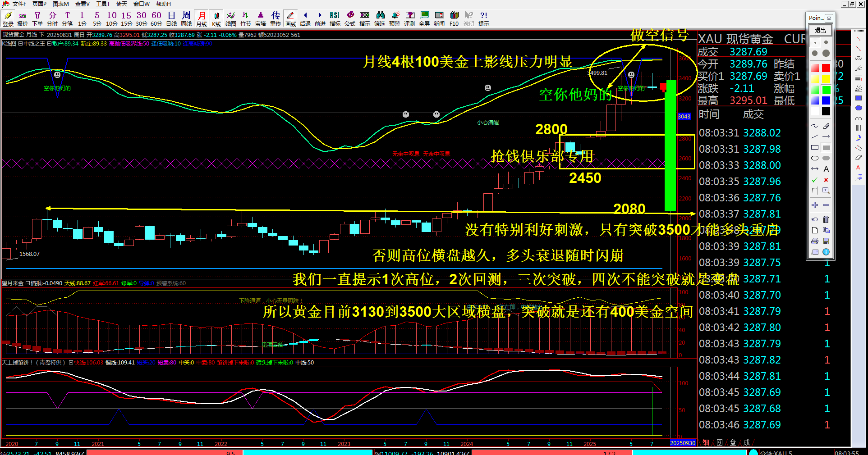Screen dimensions: 868x455
Task: Toggle the K线 candlestick view
Action: point(216,19)
